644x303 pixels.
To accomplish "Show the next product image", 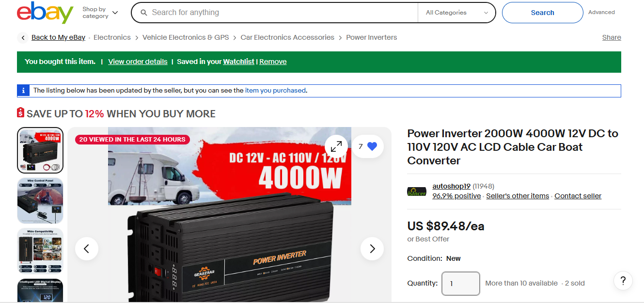I will click(372, 249).
